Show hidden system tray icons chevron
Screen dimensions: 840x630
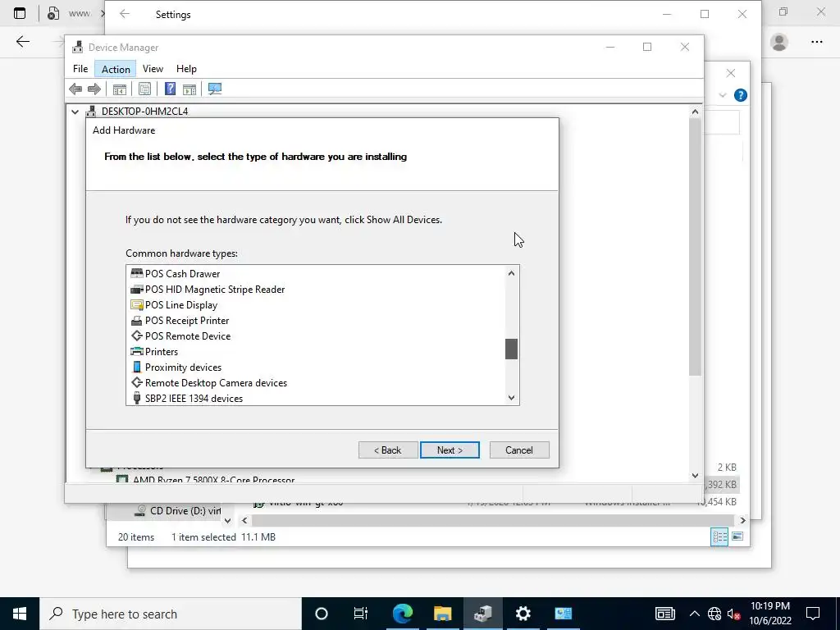coord(694,614)
